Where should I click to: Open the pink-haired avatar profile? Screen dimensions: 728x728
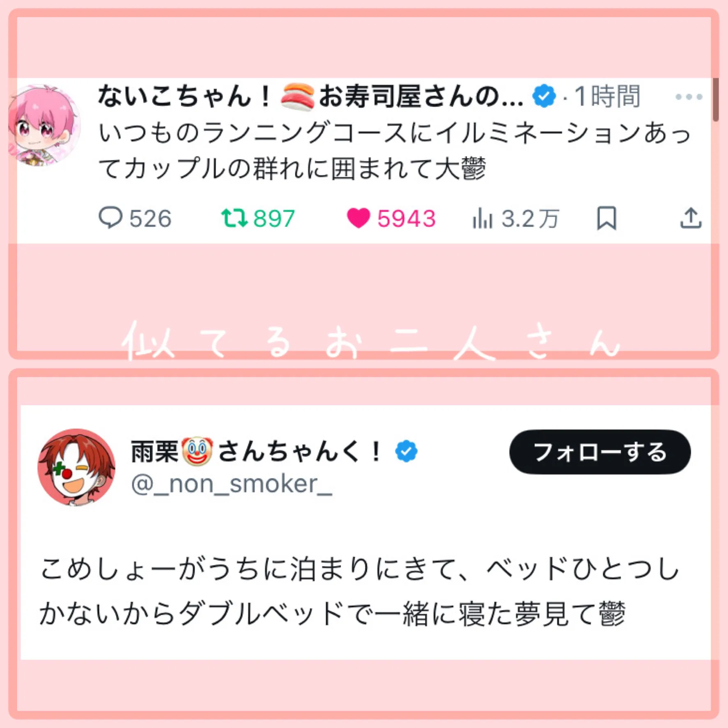(x=44, y=125)
